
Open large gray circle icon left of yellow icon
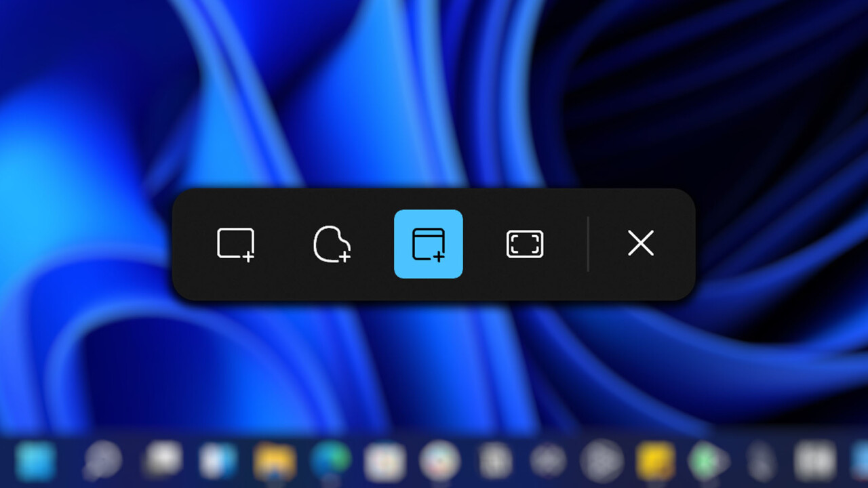[x=600, y=462]
